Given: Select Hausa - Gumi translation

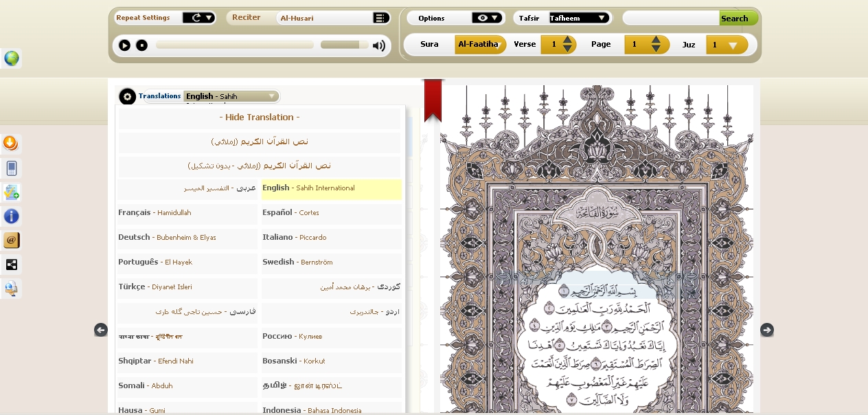Looking at the screenshot, I should (x=187, y=409).
